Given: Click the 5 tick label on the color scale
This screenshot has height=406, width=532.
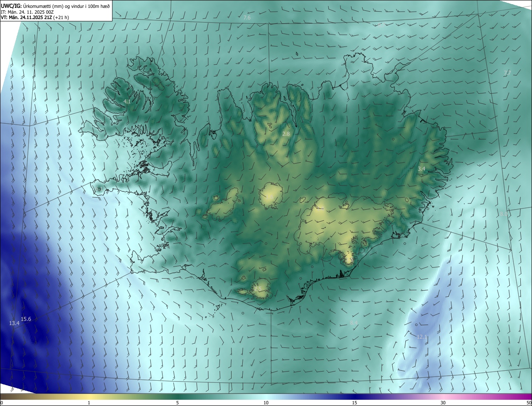Looking at the screenshot, I should (x=177, y=403).
